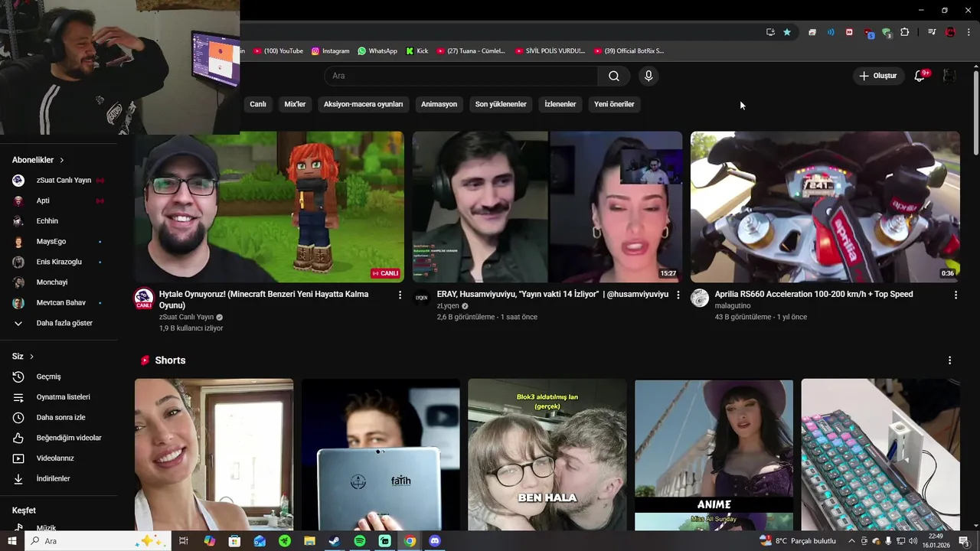Bookmark this page with the star icon
Viewport: 980px width, 551px height.
point(787,32)
